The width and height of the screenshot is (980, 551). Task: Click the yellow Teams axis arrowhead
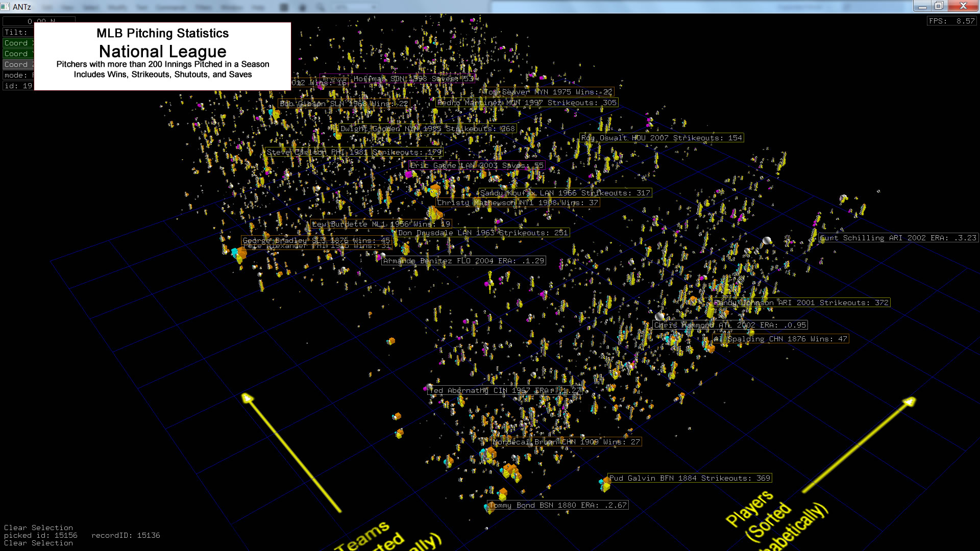pos(247,397)
